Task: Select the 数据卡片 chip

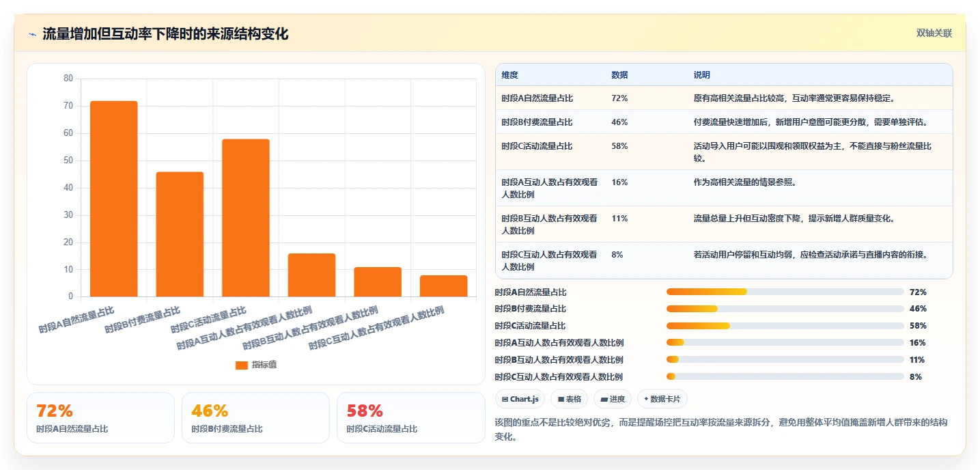Action: 662,399
